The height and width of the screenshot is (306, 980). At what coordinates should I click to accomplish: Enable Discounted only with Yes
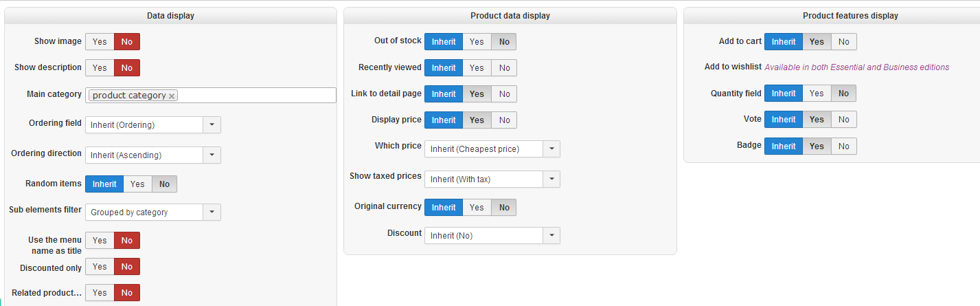click(100, 267)
